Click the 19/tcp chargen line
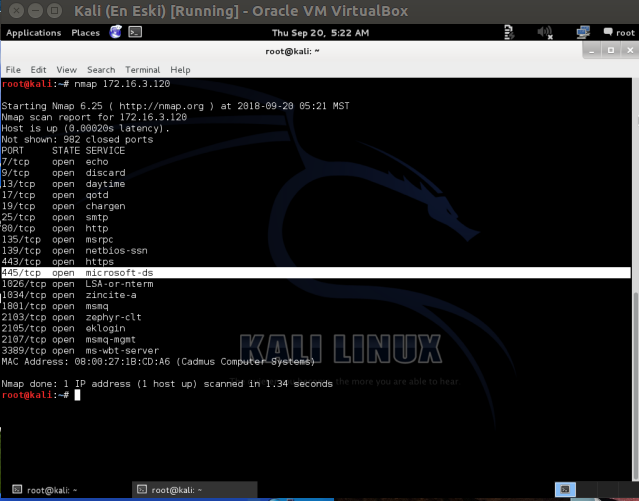The width and height of the screenshot is (639, 501). (x=63, y=206)
